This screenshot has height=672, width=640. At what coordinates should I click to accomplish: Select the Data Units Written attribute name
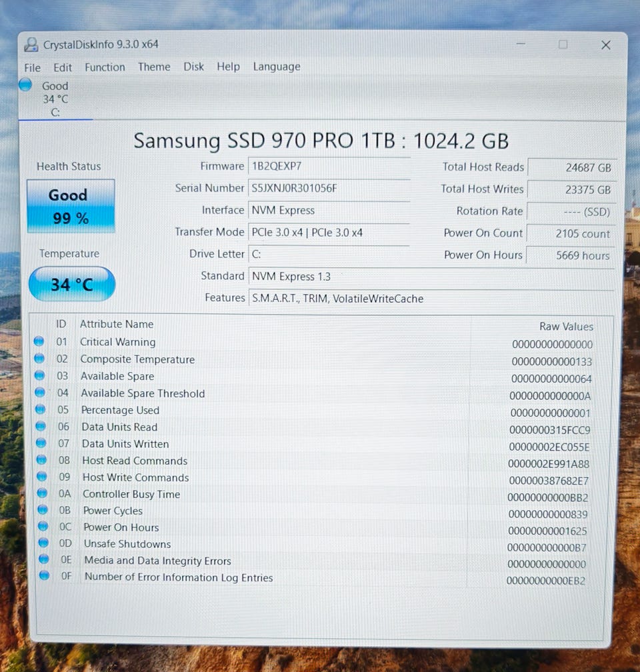coord(125,444)
